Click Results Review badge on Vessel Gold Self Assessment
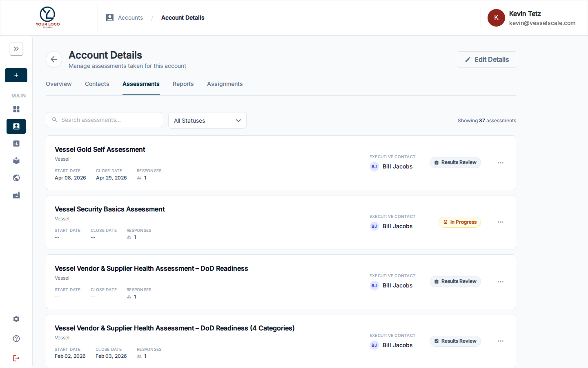The height and width of the screenshot is (368, 588). tap(455, 162)
